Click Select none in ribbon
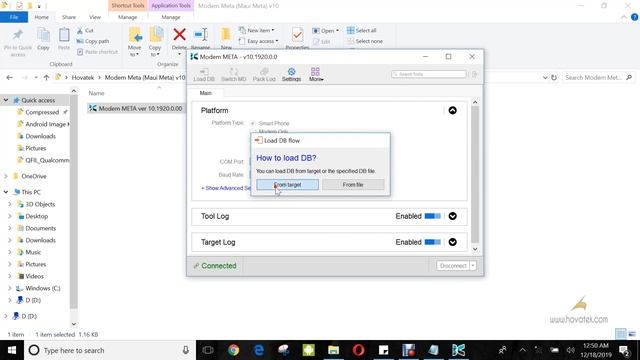 (x=365, y=41)
